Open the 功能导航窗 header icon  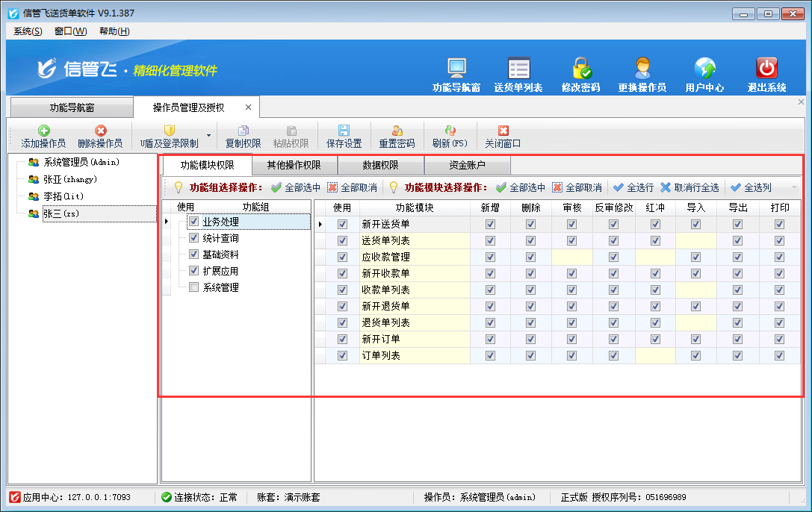click(456, 69)
